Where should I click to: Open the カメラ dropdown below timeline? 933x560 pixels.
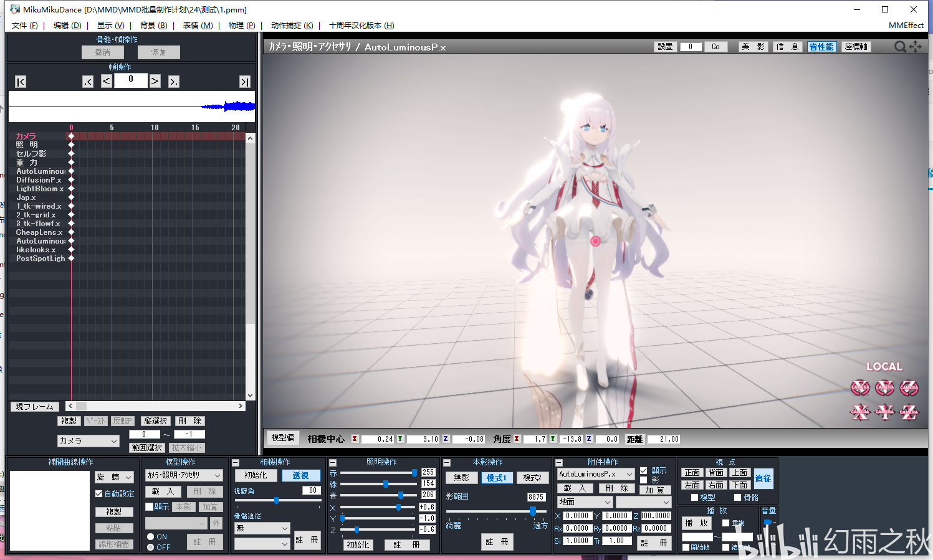coord(88,441)
